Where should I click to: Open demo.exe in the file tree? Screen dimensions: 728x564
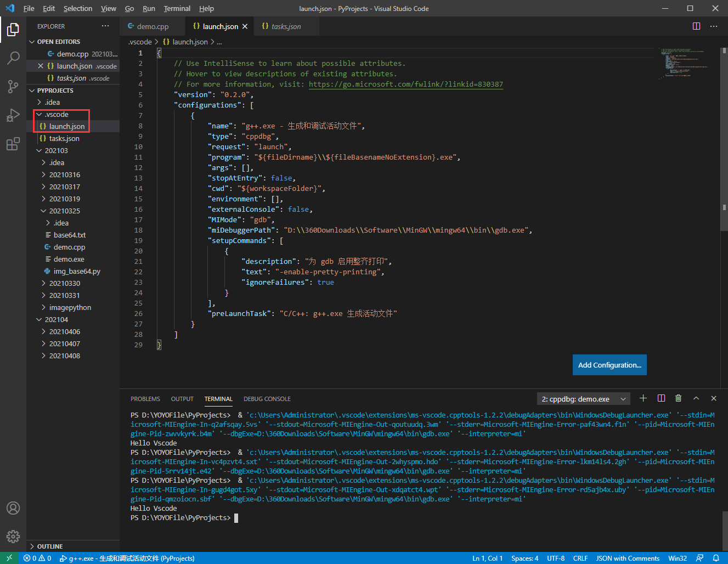(69, 259)
